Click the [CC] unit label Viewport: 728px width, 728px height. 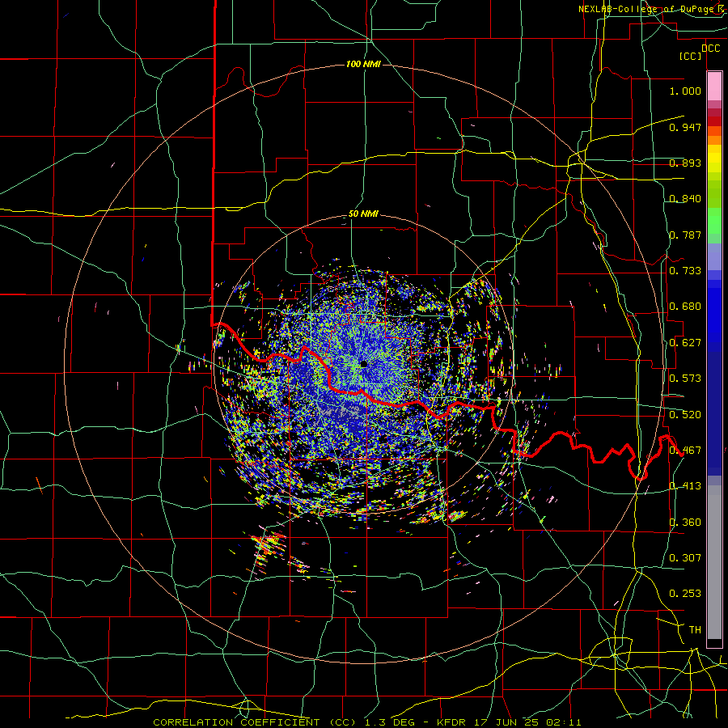pyautogui.click(x=691, y=56)
